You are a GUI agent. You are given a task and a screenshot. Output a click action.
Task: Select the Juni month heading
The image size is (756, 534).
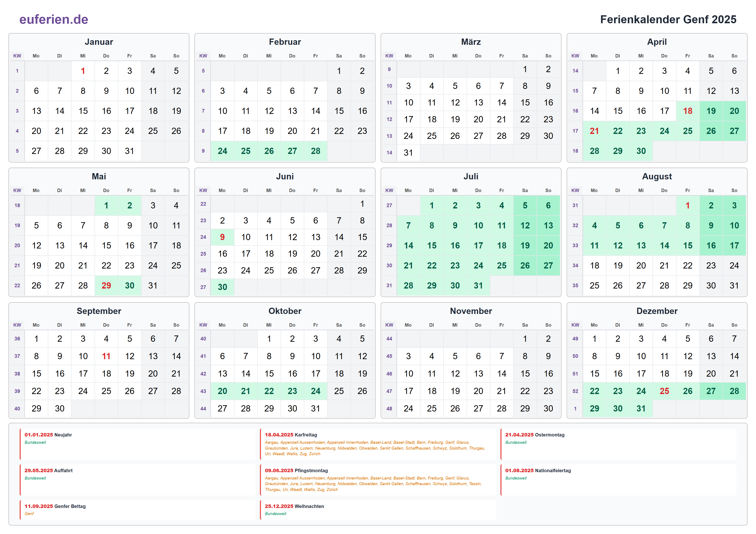coord(285,176)
